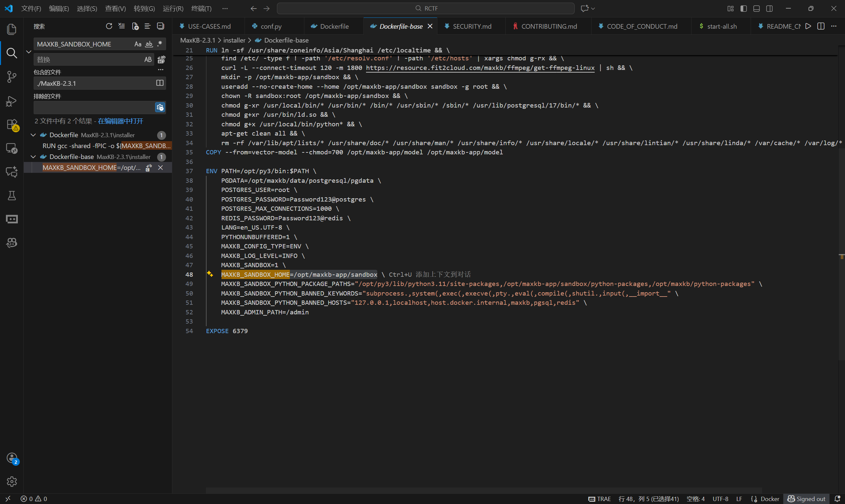Screen dimensions: 845x504
Task: Collapse Dockerfile-base search result group
Action: click(x=33, y=157)
